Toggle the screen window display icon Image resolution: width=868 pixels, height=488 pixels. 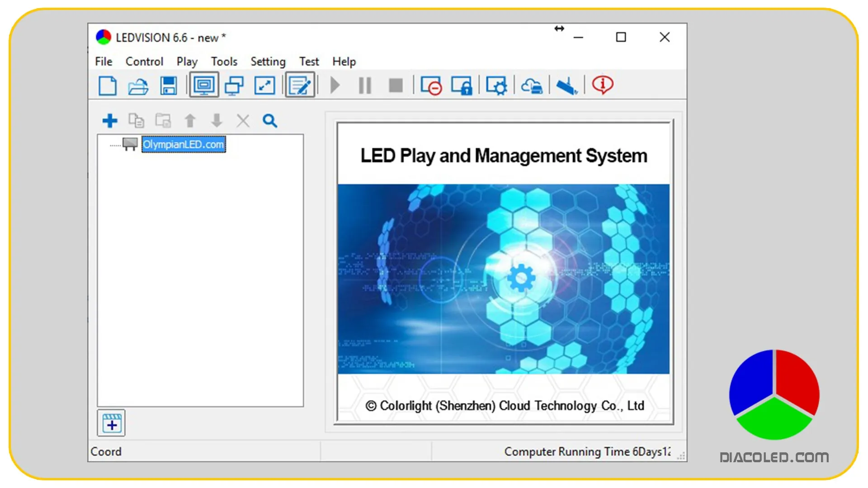(204, 85)
